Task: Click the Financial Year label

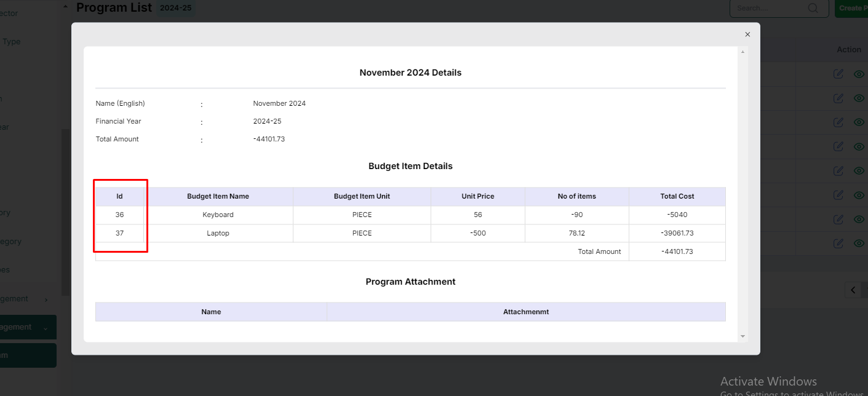Action: coord(118,121)
